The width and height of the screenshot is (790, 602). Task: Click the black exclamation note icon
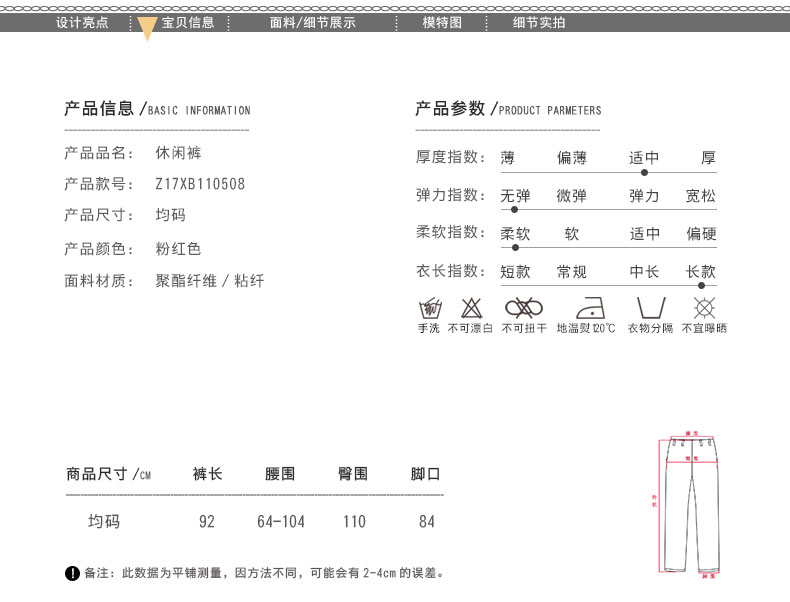(x=72, y=573)
